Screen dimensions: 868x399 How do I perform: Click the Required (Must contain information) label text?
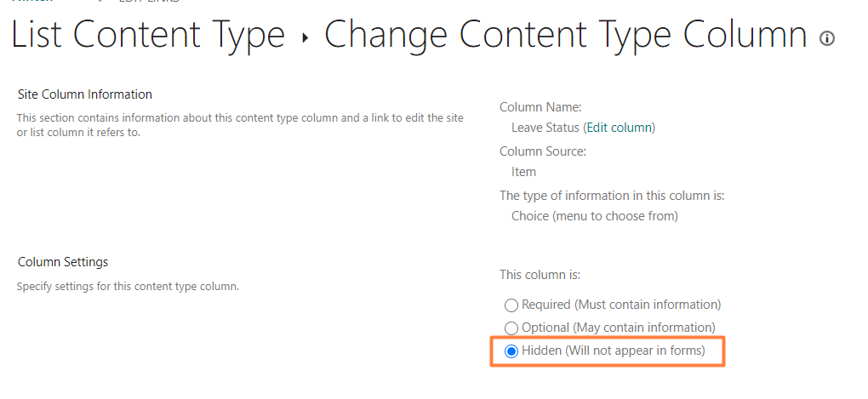click(x=621, y=305)
